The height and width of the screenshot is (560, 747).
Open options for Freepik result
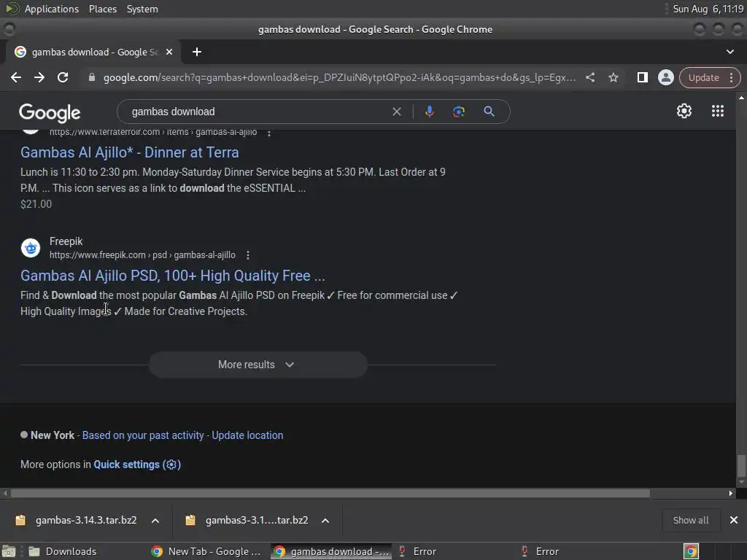248,255
